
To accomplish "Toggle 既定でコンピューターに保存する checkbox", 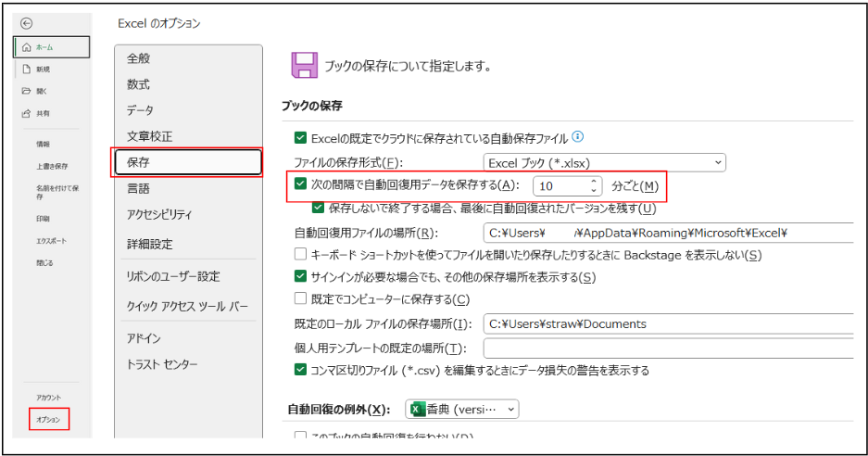I will [x=300, y=298].
